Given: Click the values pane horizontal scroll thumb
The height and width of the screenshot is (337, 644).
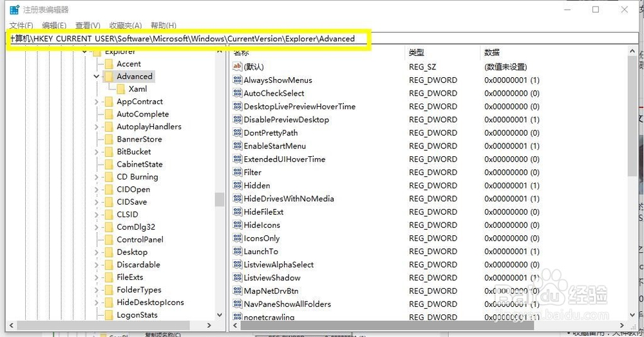Looking at the screenshot, I should pos(387,325).
